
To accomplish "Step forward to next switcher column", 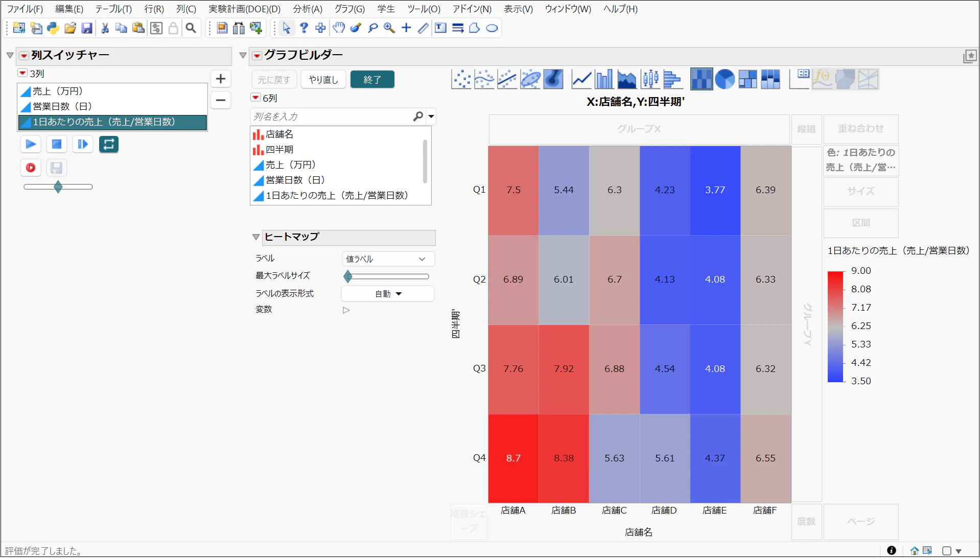I will pos(83,144).
